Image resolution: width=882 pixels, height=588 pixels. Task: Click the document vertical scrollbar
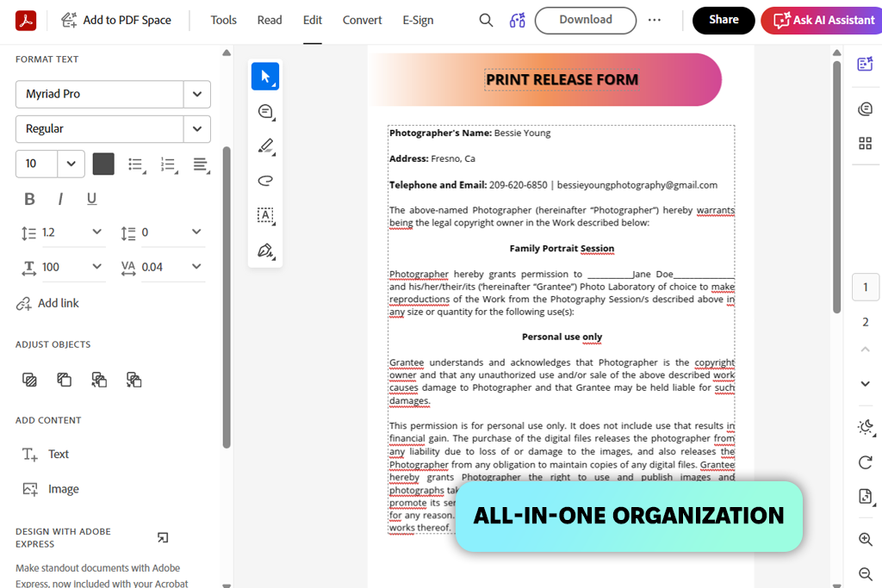click(837, 187)
